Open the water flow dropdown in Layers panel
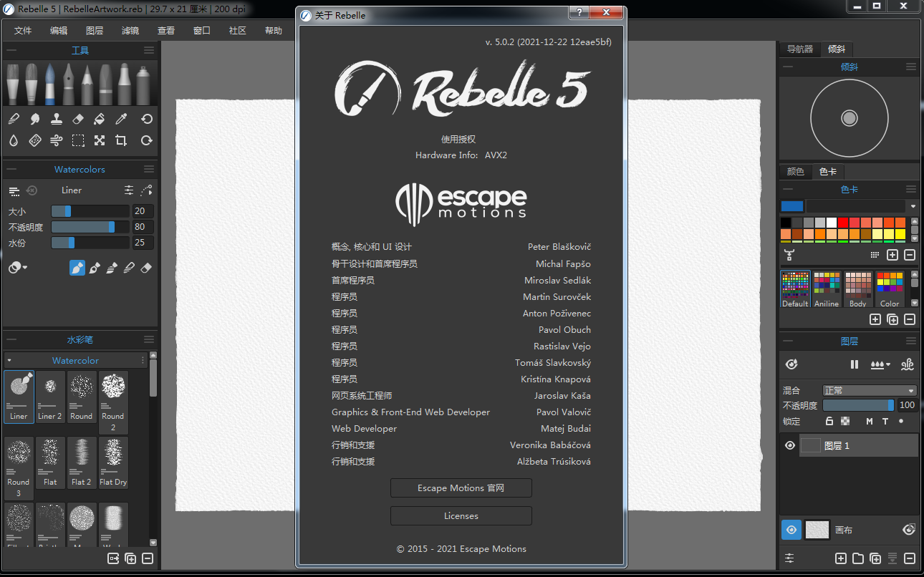 point(882,364)
